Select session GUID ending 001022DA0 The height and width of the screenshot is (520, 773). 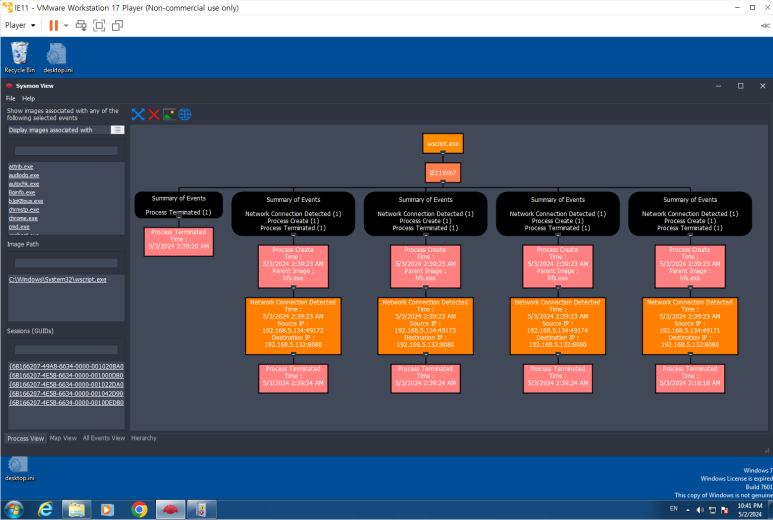(x=66, y=384)
